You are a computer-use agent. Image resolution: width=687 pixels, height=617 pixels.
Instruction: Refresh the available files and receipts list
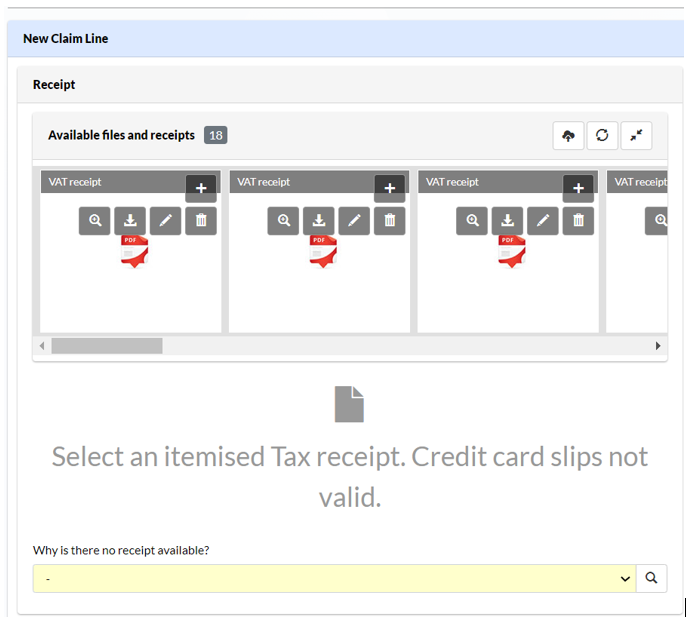tap(602, 135)
